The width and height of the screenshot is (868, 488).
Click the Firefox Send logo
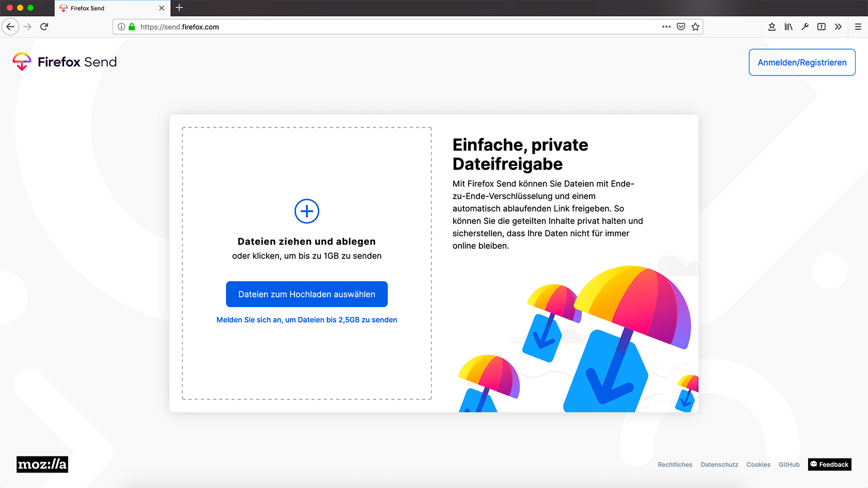pyautogui.click(x=65, y=62)
